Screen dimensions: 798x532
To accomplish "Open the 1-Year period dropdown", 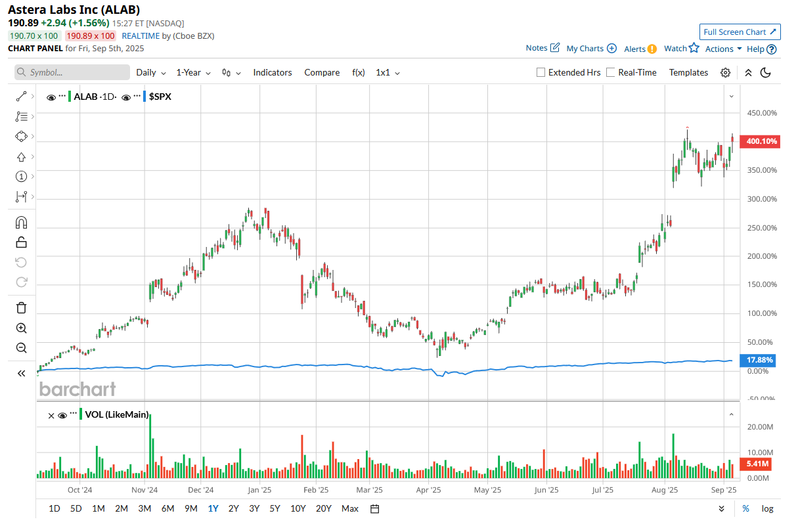I will [x=193, y=73].
